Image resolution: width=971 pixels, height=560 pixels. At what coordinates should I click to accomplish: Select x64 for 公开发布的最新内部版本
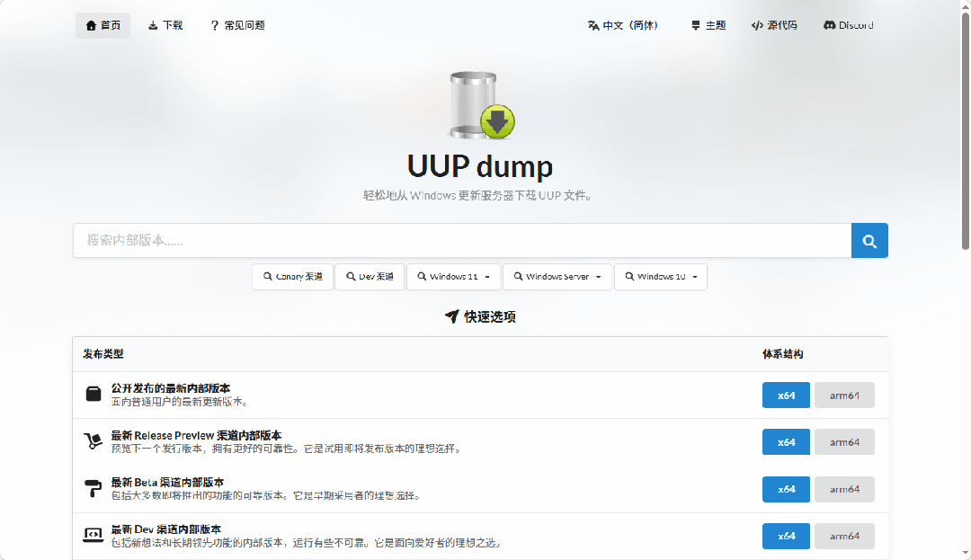click(786, 396)
